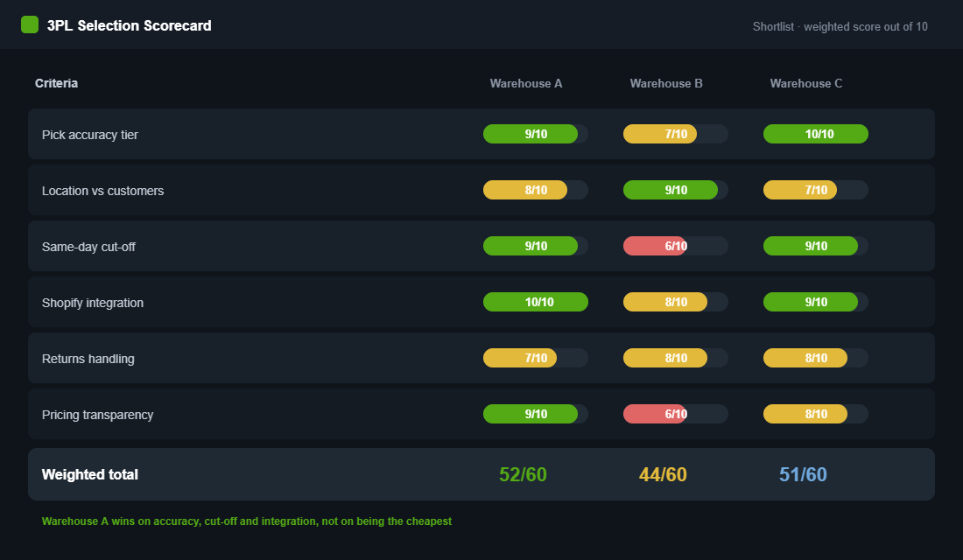
Task: Click the Warehouse C column header
Action: coord(805,83)
